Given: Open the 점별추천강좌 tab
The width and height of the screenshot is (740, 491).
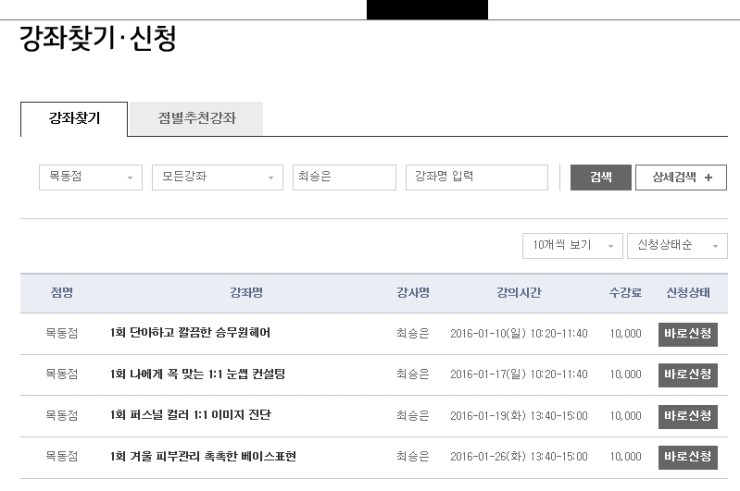Looking at the screenshot, I should pos(196,118).
